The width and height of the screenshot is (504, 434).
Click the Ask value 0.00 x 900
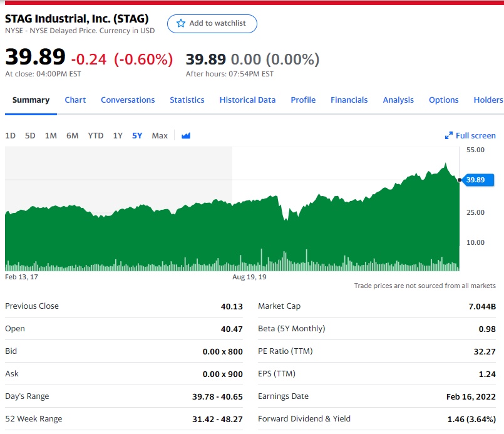[223, 374]
